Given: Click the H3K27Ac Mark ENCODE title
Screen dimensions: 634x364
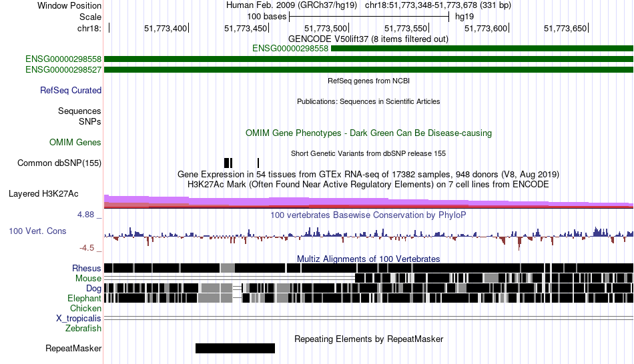Looking at the screenshot, I should tap(368, 184).
